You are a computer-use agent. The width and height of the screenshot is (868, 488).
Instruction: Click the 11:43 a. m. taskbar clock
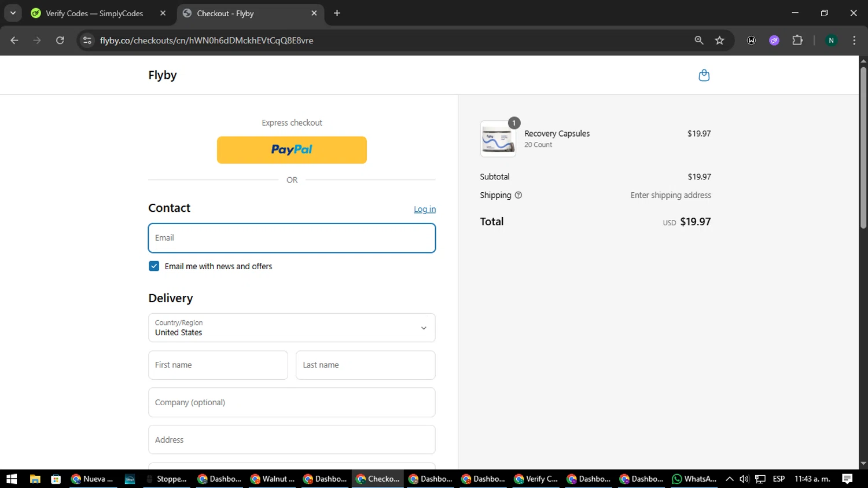(812, 479)
